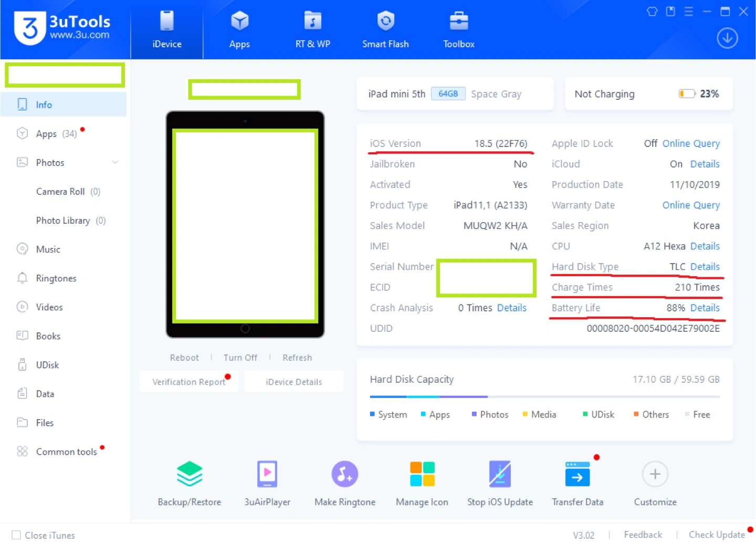Viewport: 756px width, 544px height.
Task: Click Turn Off below the device
Action: click(x=240, y=358)
